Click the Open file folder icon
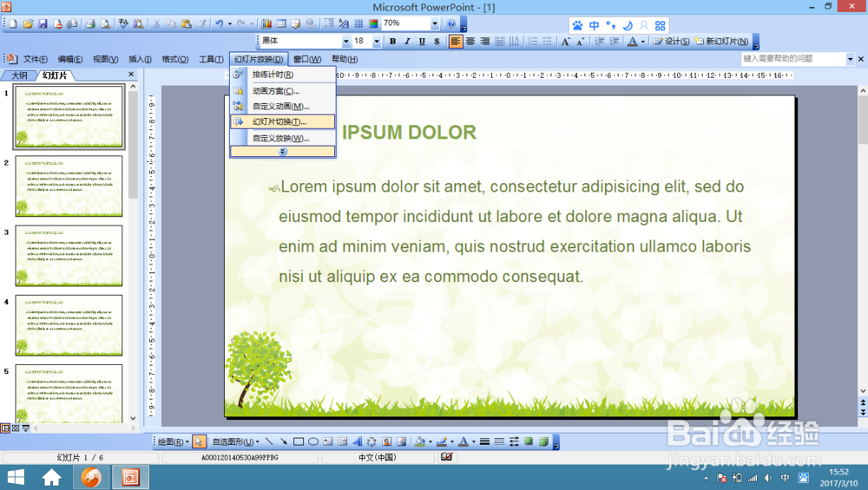 coord(28,23)
